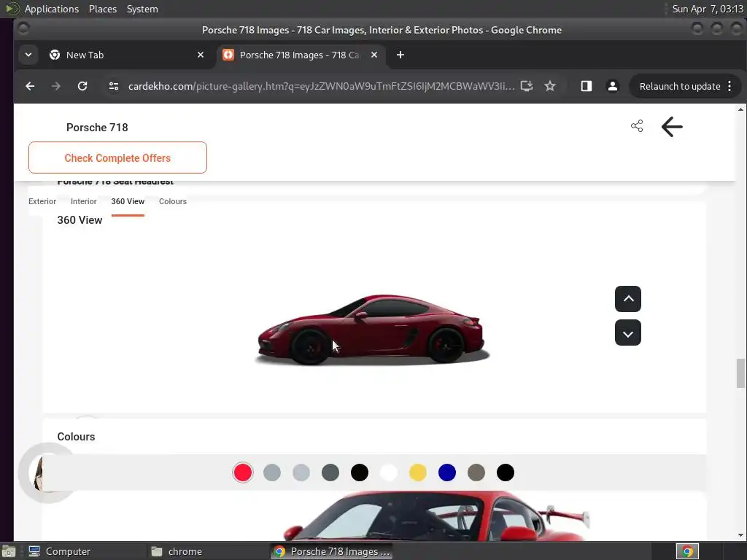This screenshot has width=747, height=560.
Task: Pick the first light grey swatch after red
Action: pos(272,472)
